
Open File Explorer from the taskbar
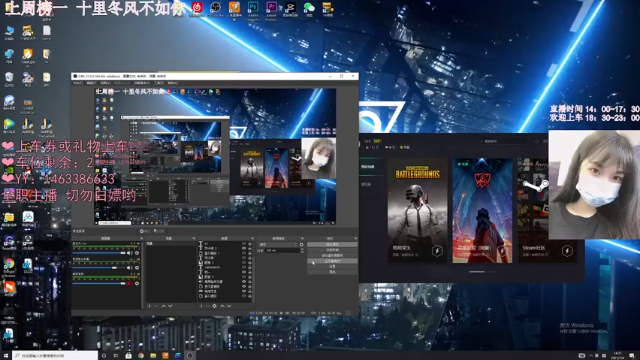coord(153,356)
